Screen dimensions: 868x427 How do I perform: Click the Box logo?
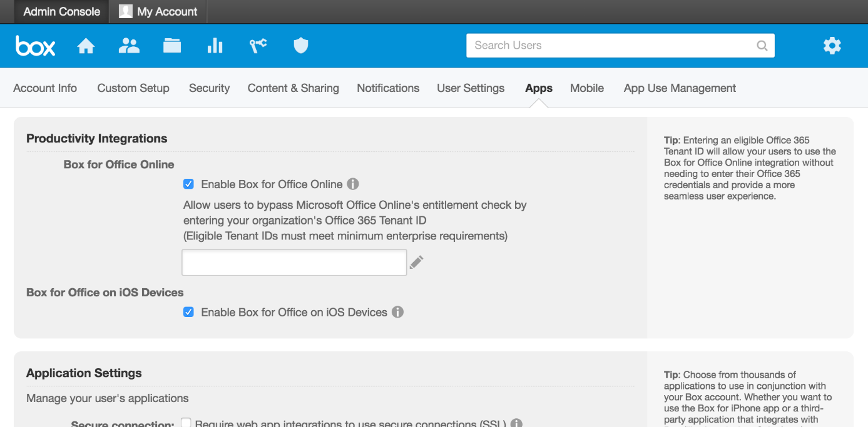click(x=36, y=46)
